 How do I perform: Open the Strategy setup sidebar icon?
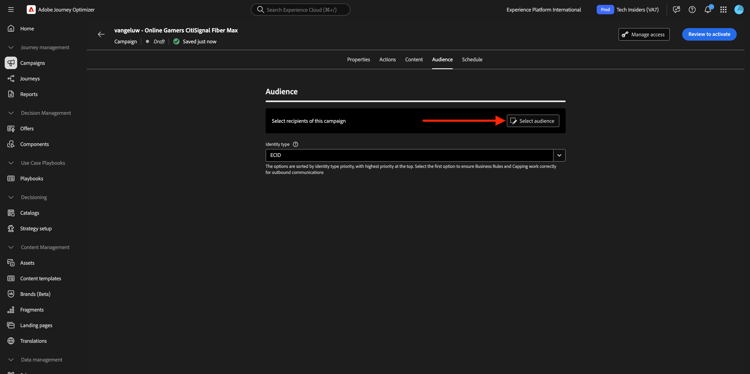[11, 229]
